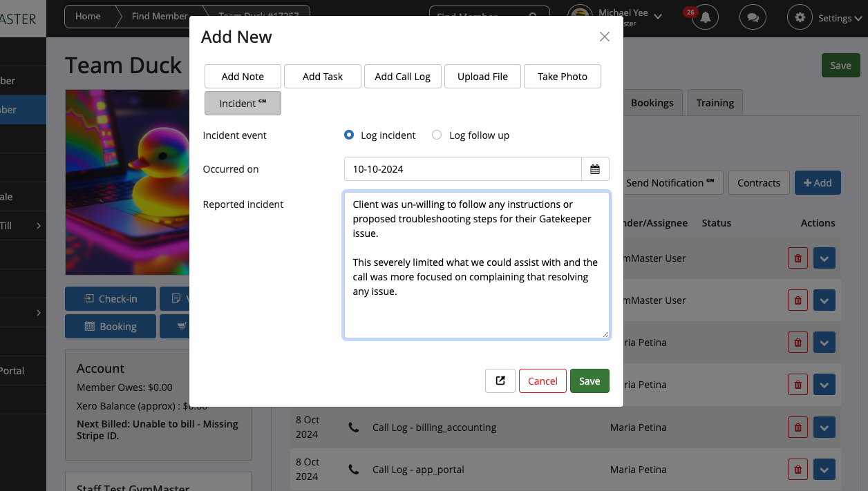Open the calendar date picker icon
Screen dimensions: 868x491
pos(595,169)
